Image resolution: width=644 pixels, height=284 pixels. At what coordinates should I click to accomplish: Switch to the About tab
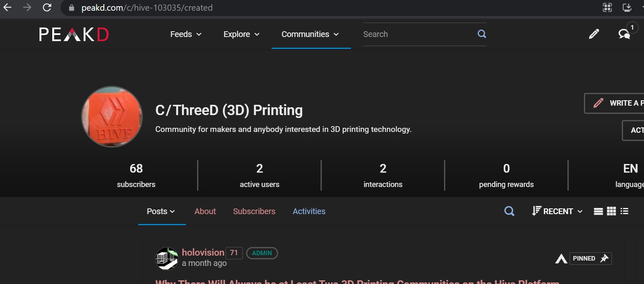[205, 211]
